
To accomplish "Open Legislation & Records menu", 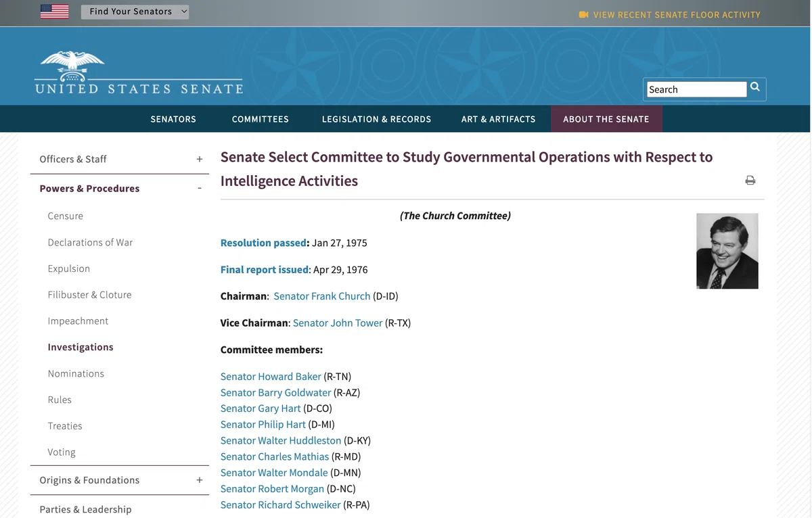I will 376,119.
